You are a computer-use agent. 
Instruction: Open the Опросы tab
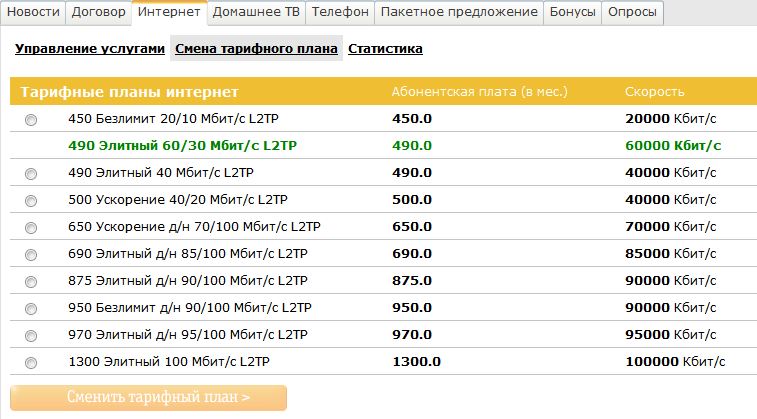[633, 12]
